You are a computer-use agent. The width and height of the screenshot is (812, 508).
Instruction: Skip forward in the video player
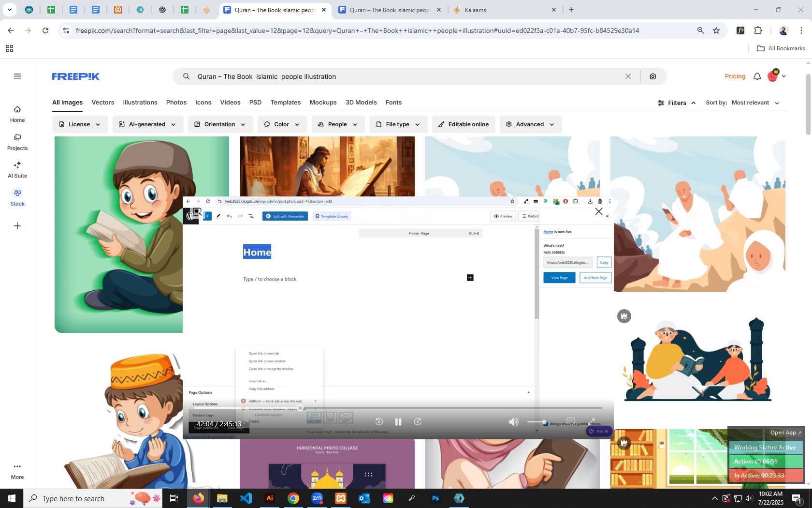pos(418,422)
